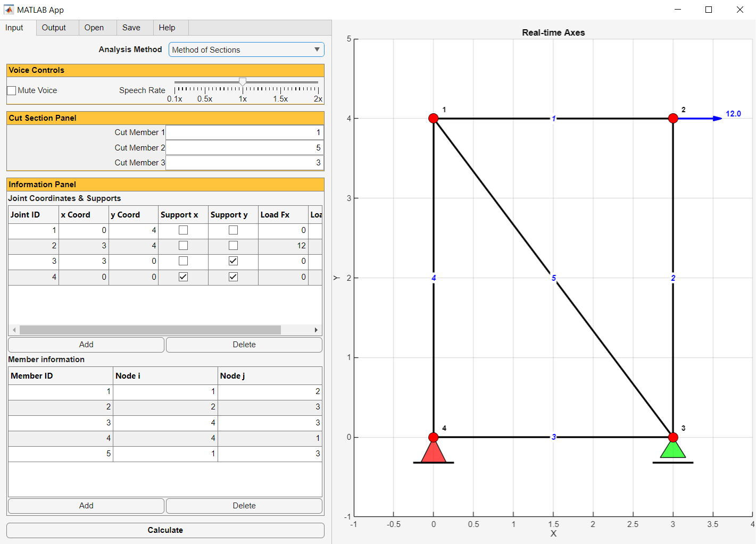This screenshot has height=544, width=756.
Task: Click the 'Joint ID' column header
Action: pyautogui.click(x=34, y=215)
